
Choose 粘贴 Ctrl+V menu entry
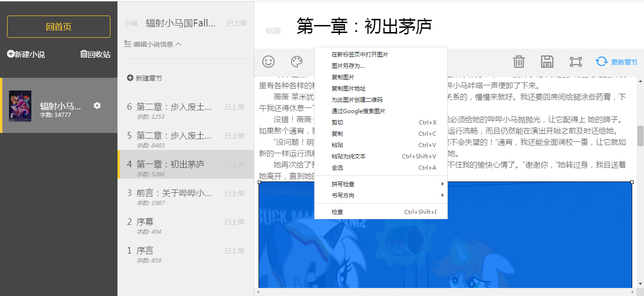click(x=381, y=145)
